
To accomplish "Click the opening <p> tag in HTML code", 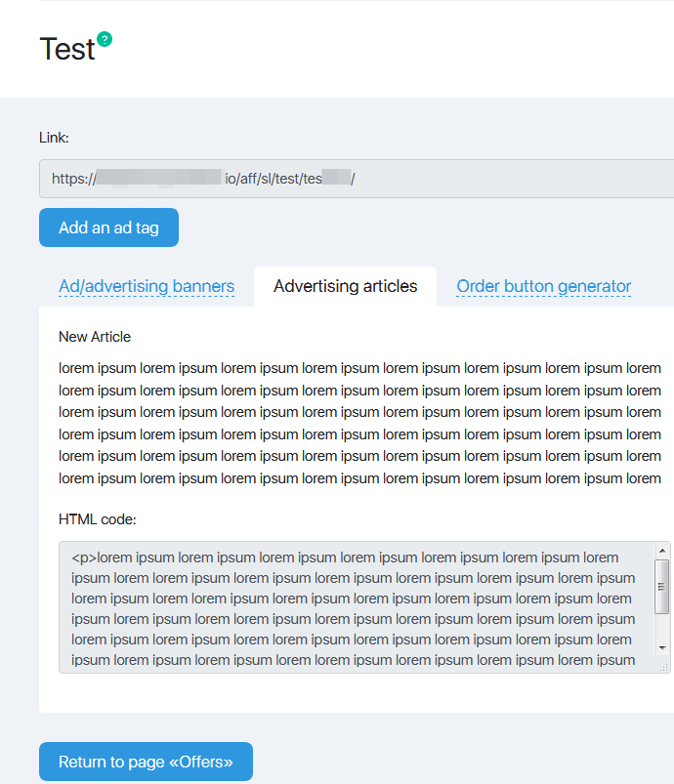I will point(84,557).
